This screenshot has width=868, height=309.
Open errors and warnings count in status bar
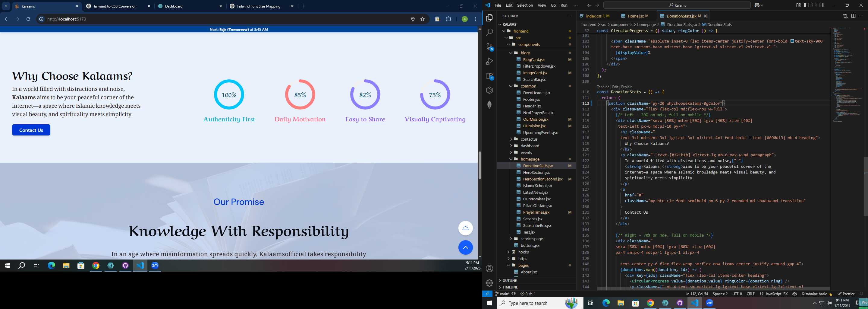528,294
